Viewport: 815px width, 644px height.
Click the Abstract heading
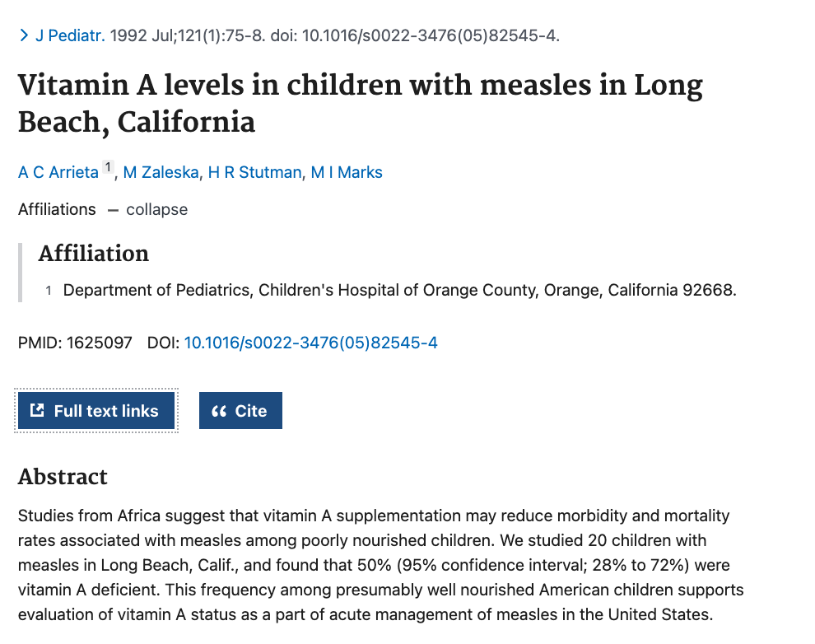click(63, 476)
